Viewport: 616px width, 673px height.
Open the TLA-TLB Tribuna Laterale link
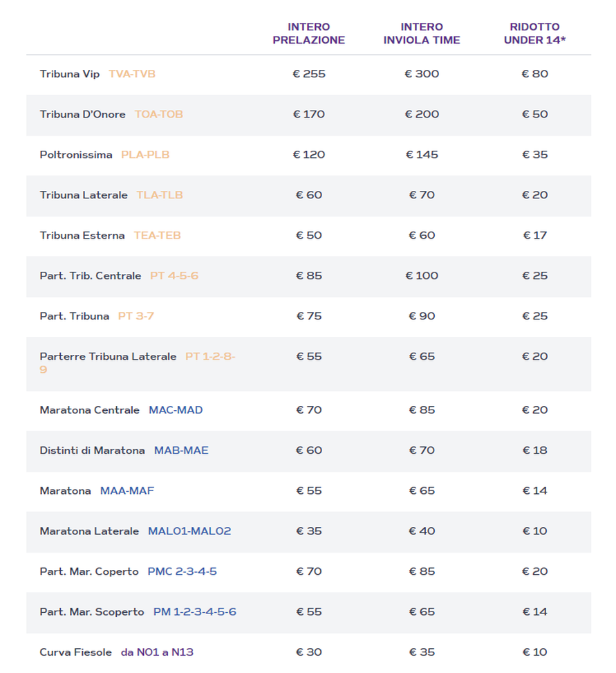pyautogui.click(x=160, y=195)
